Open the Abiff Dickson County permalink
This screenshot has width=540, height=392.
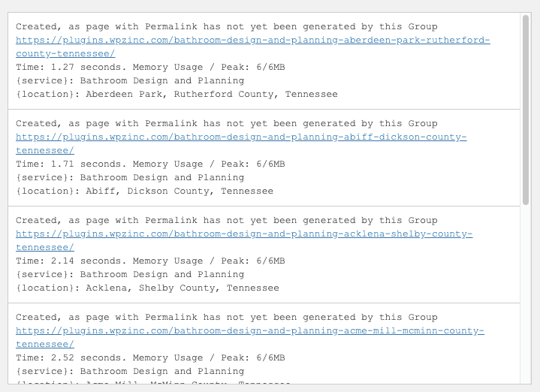[x=240, y=137]
